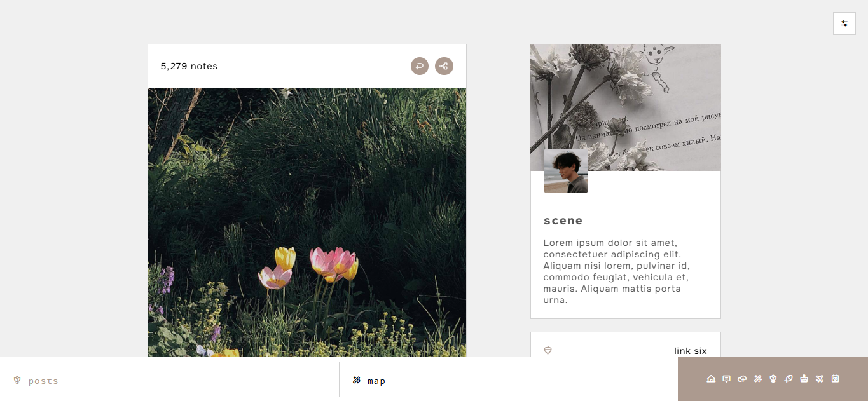Click the home icon in the bottom bar
The height and width of the screenshot is (401, 868).
tap(711, 379)
